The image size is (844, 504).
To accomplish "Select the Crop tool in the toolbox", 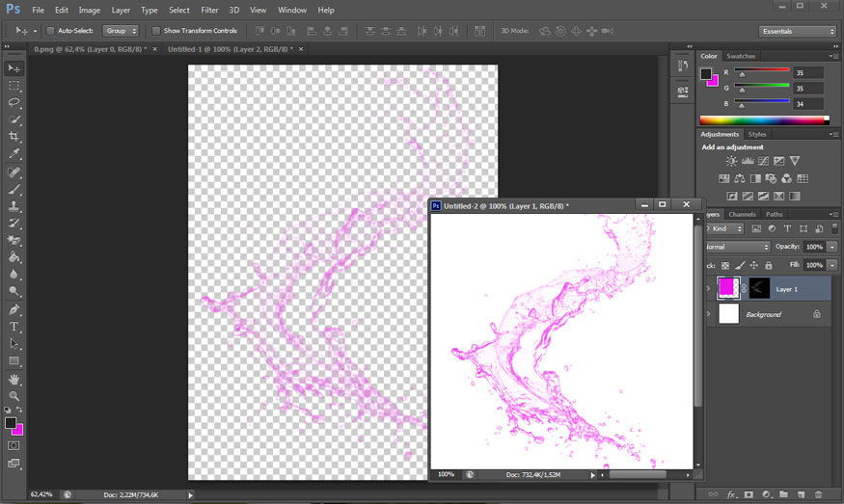I will click(x=14, y=137).
